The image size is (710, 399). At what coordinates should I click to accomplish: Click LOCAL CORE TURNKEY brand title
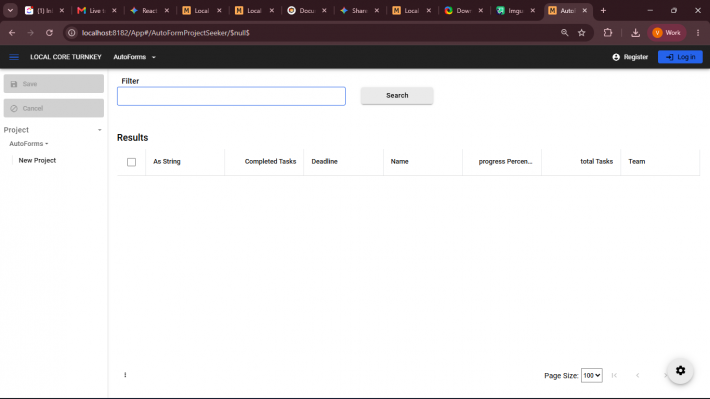[66, 57]
